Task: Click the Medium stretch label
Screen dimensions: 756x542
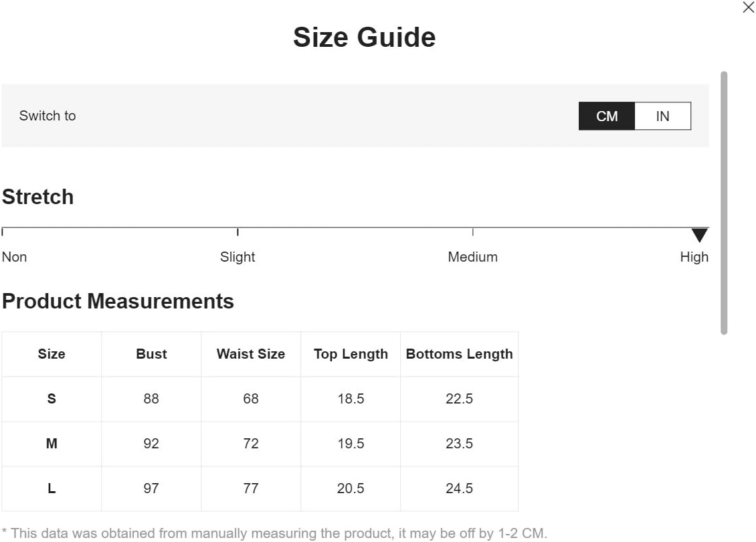Action: (x=472, y=257)
